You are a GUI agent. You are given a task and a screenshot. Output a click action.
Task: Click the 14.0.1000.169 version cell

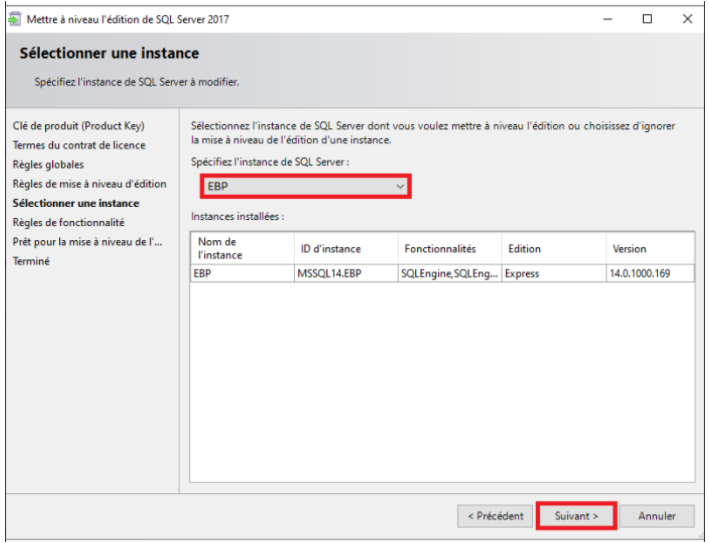650,274
